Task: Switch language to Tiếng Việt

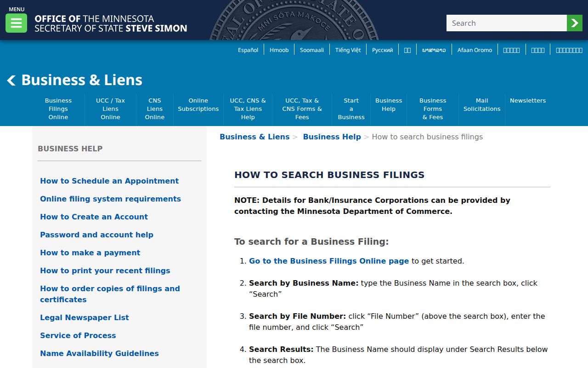Action: tap(348, 50)
